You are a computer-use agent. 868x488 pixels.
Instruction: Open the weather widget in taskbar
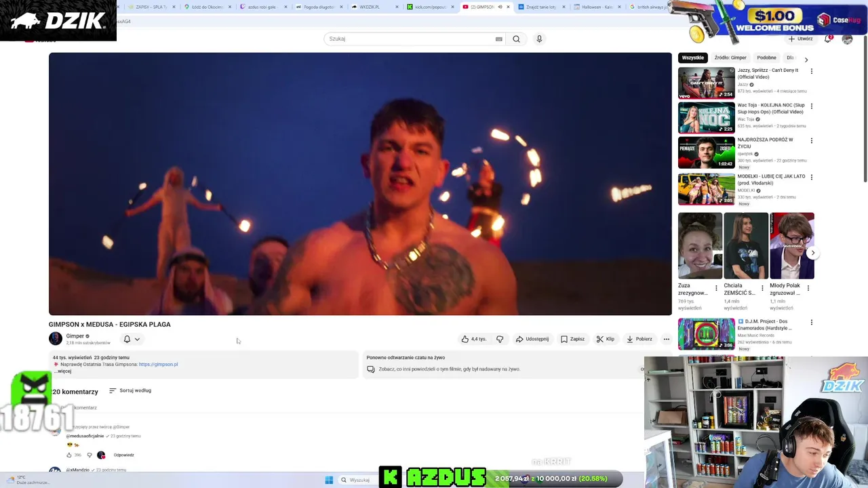pyautogui.click(x=27, y=480)
